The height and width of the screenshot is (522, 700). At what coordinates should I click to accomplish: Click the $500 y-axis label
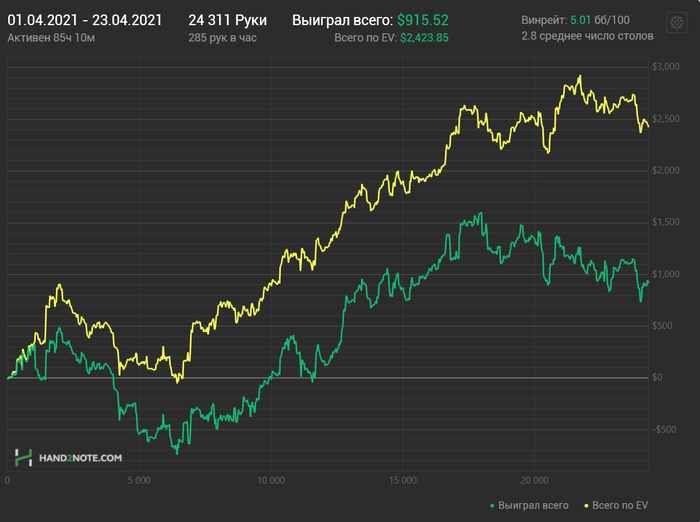pos(662,326)
